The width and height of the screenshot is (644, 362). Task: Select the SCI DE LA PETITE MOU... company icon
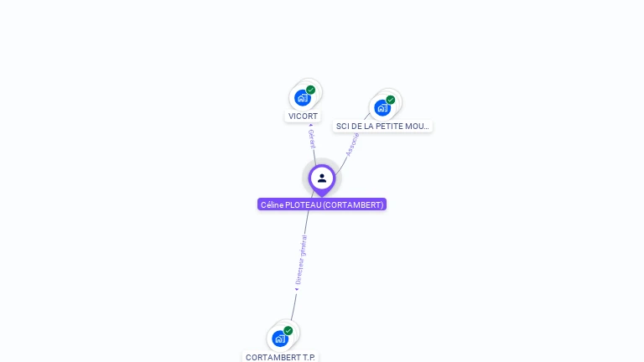(382, 108)
